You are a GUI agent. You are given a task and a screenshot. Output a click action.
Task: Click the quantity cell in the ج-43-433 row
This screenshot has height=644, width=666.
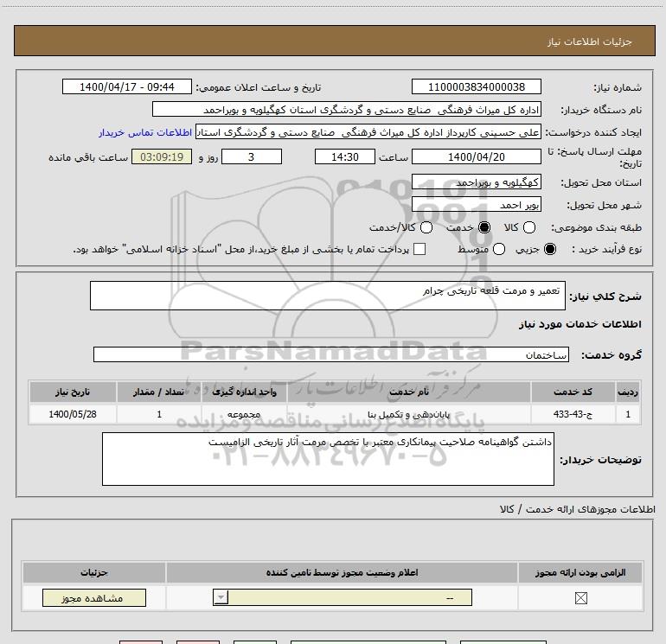pos(159,414)
